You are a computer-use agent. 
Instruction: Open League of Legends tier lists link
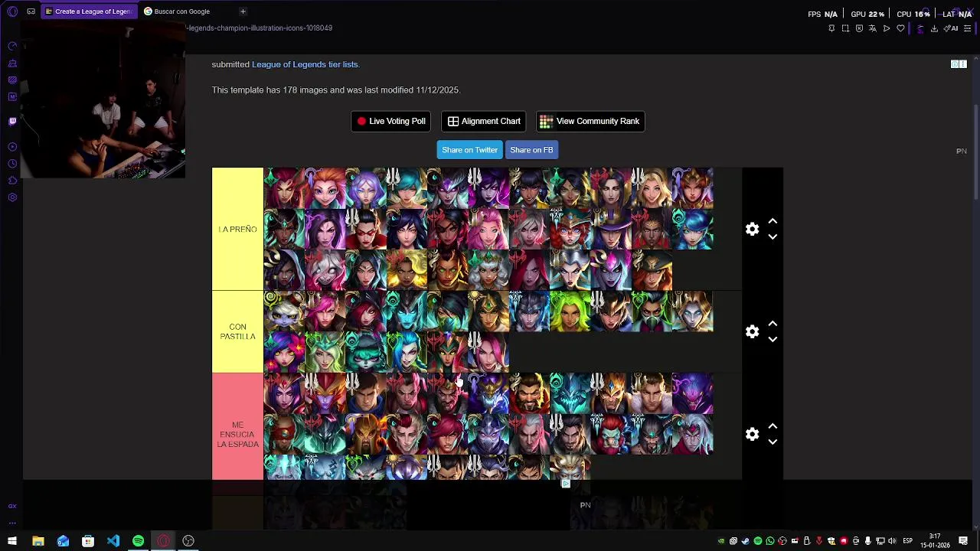pyautogui.click(x=305, y=64)
